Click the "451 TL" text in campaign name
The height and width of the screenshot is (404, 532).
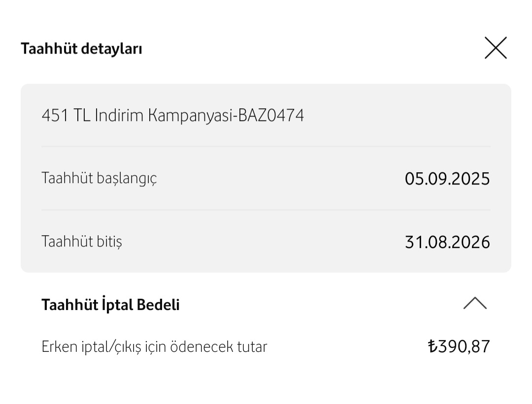[66, 116]
